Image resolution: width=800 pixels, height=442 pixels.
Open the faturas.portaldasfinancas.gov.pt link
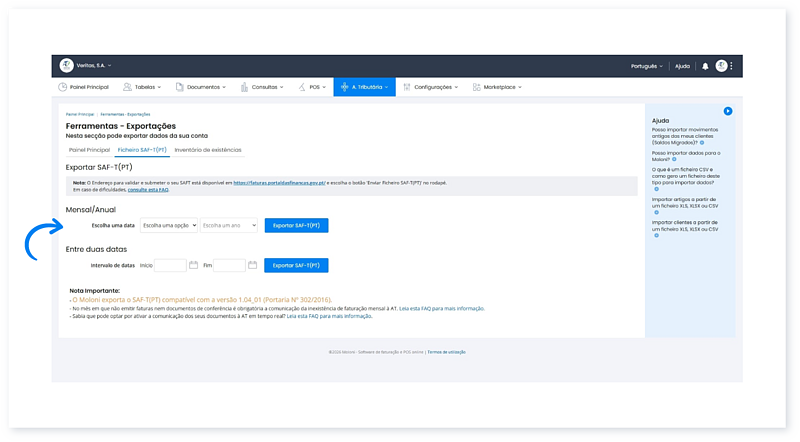282,183
